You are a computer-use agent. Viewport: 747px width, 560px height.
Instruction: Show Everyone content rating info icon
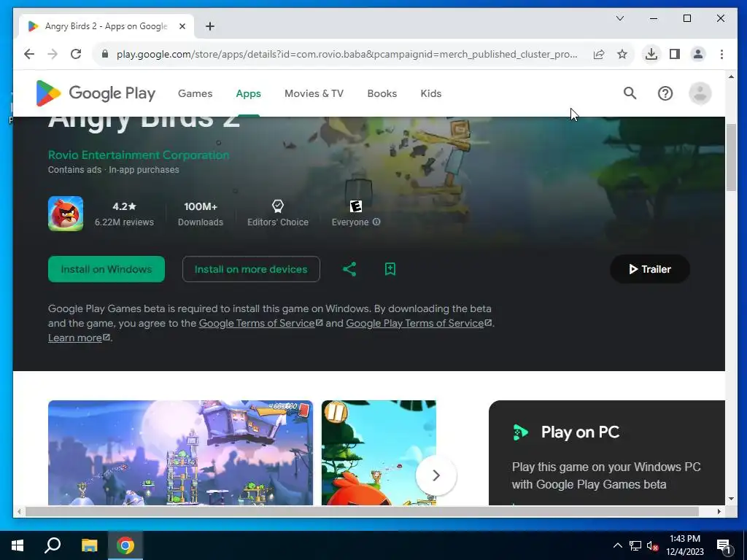(x=376, y=222)
